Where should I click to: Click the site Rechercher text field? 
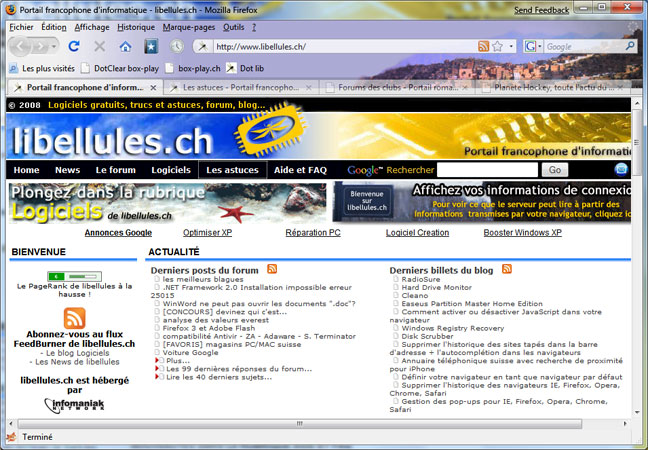pyautogui.click(x=487, y=170)
